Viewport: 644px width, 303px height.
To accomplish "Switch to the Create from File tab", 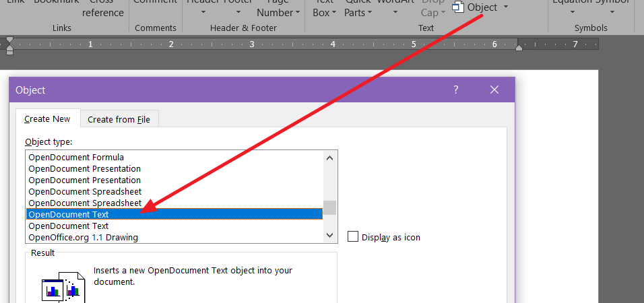I will pyautogui.click(x=119, y=119).
